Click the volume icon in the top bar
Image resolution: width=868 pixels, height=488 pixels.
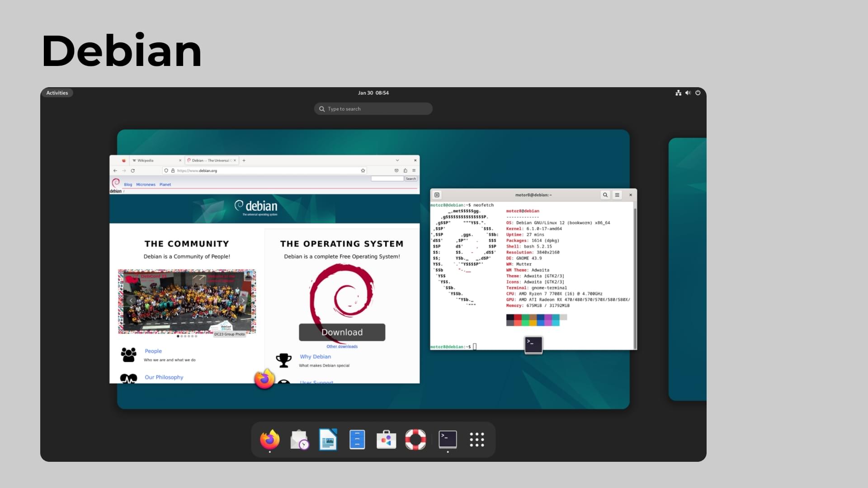coord(688,93)
